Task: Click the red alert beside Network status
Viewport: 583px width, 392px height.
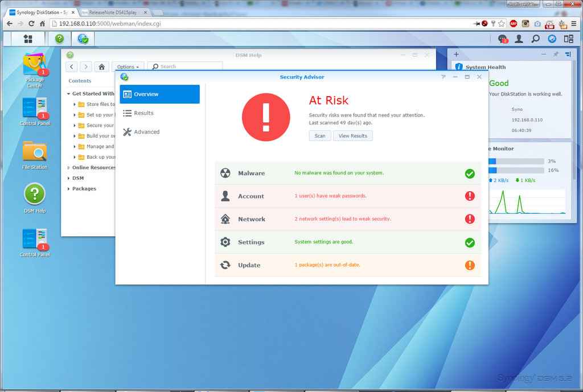Action: tap(470, 219)
